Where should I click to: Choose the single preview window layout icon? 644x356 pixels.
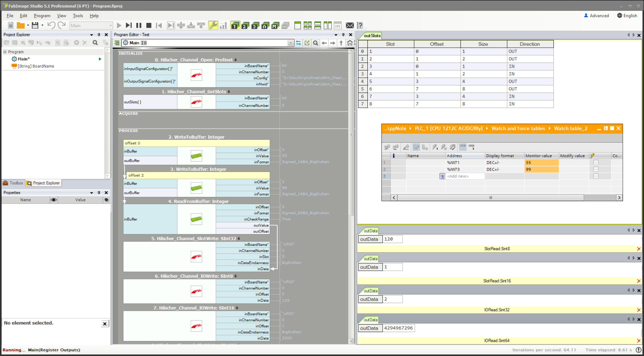pyautogui.click(x=298, y=25)
